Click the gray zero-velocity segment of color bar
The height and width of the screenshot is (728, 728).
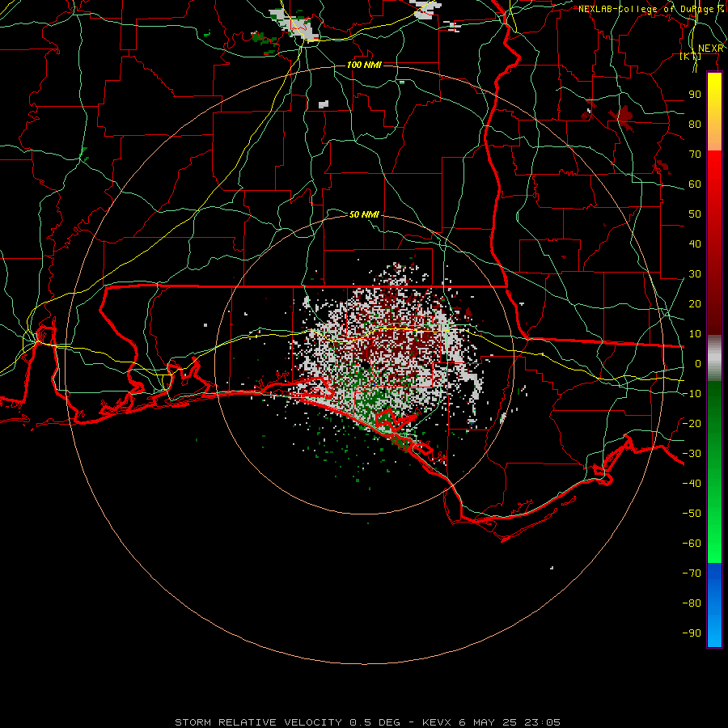pos(714,358)
